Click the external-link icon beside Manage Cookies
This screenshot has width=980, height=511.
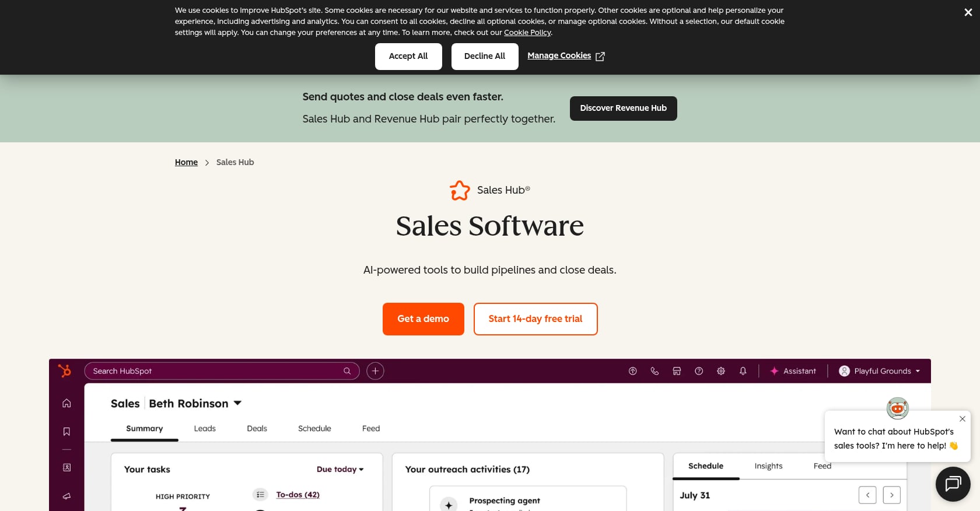click(600, 57)
